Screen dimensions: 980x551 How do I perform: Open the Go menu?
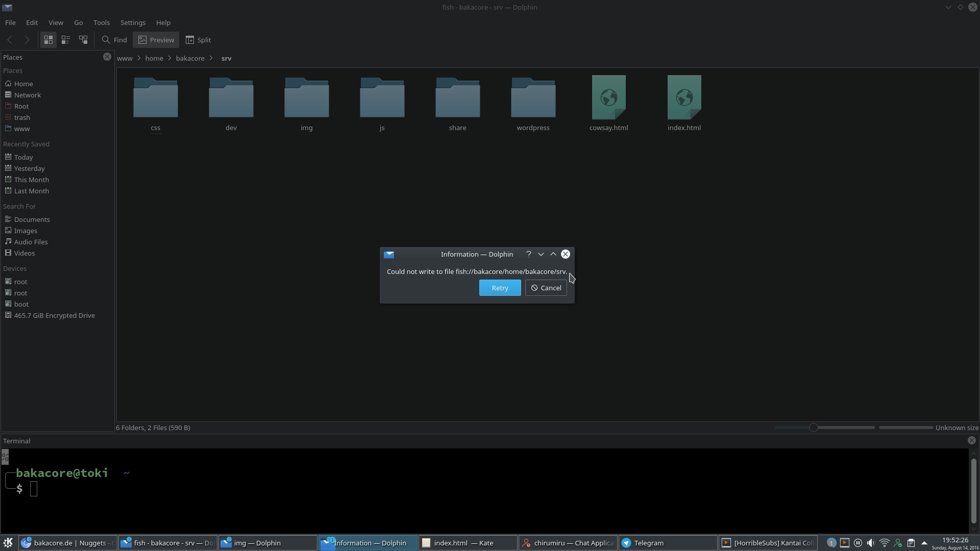click(x=79, y=22)
